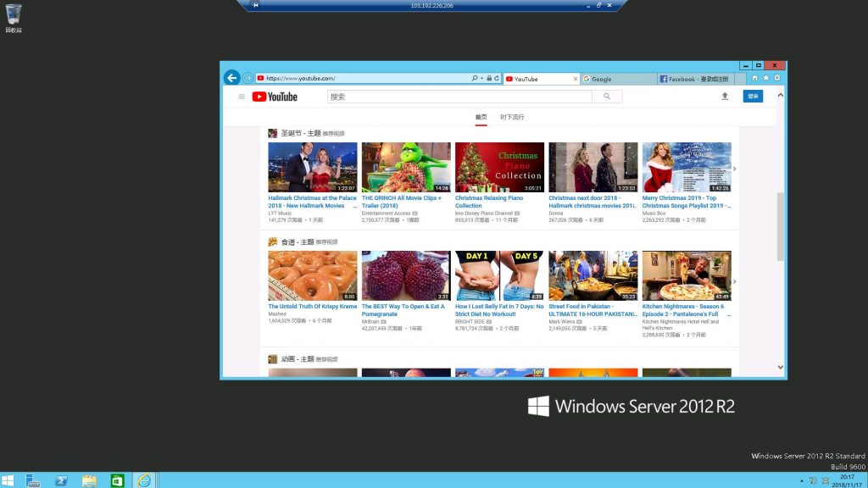Click into the YouTube 搜索 search box
This screenshot has width=868, height=488.
459,97
